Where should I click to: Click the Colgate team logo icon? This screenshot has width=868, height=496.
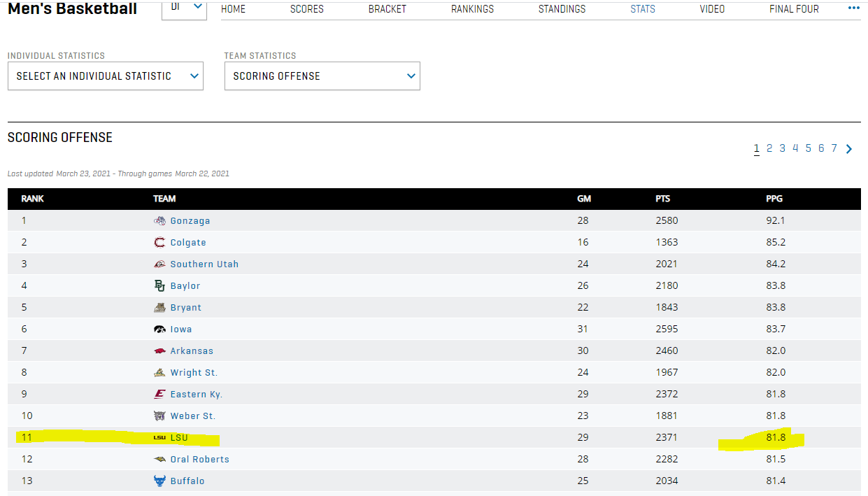tap(159, 242)
